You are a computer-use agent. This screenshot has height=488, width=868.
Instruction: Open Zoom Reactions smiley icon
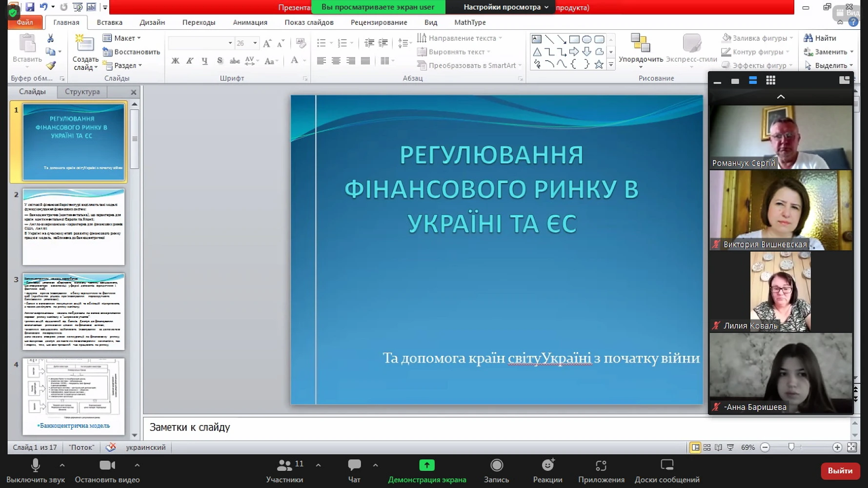tap(547, 466)
